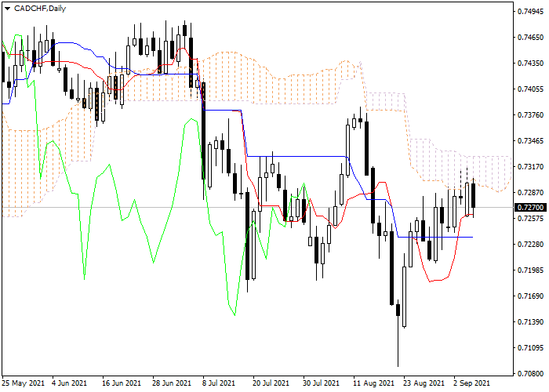The width and height of the screenshot is (549, 392).
Task: Select the 0.72575 price scale label
Action: tap(531, 219)
